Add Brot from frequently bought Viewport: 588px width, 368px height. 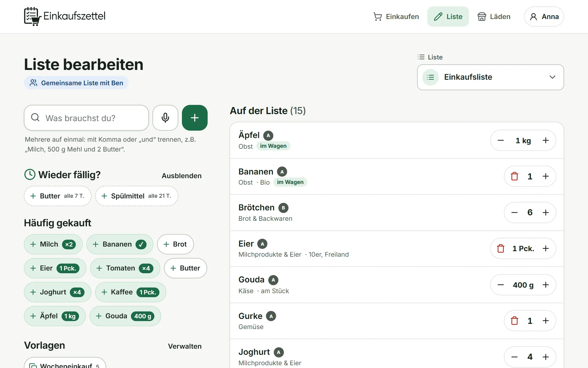[x=175, y=244]
